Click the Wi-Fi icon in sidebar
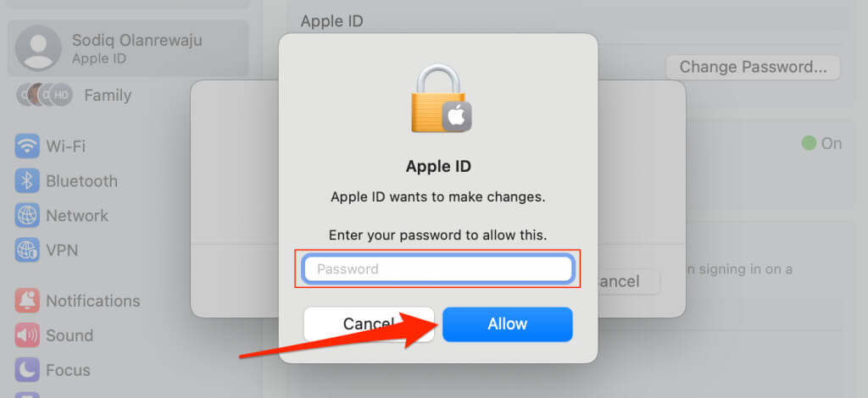Screen dimensions: 868x398 point(27,146)
